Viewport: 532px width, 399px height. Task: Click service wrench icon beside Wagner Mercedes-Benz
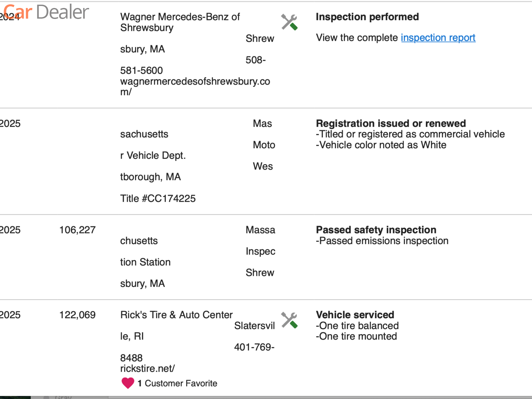[289, 22]
